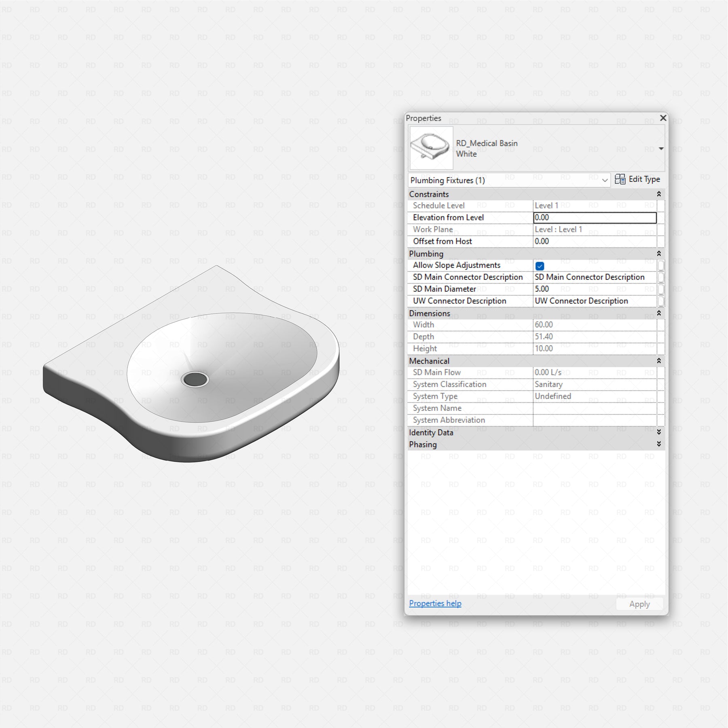This screenshot has width=728, height=728.
Task: Click the RD_Medical Basin type thumbnail
Action: click(x=431, y=148)
